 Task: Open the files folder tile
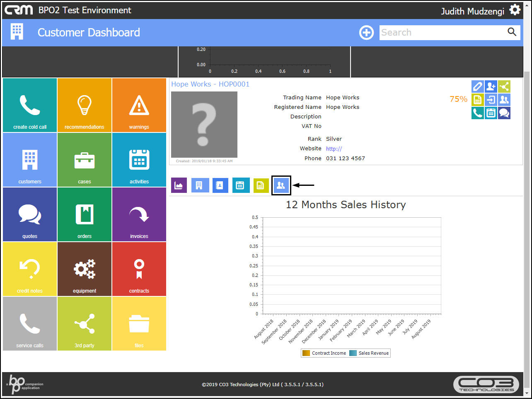(x=139, y=324)
